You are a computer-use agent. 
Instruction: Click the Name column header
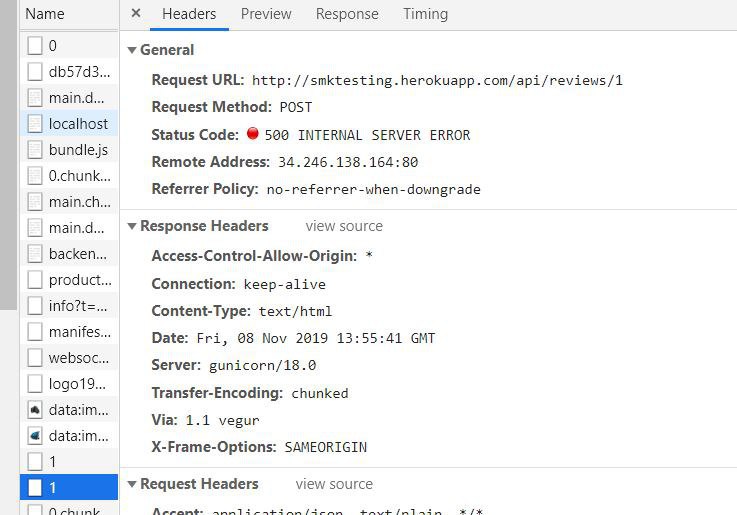[x=45, y=14]
